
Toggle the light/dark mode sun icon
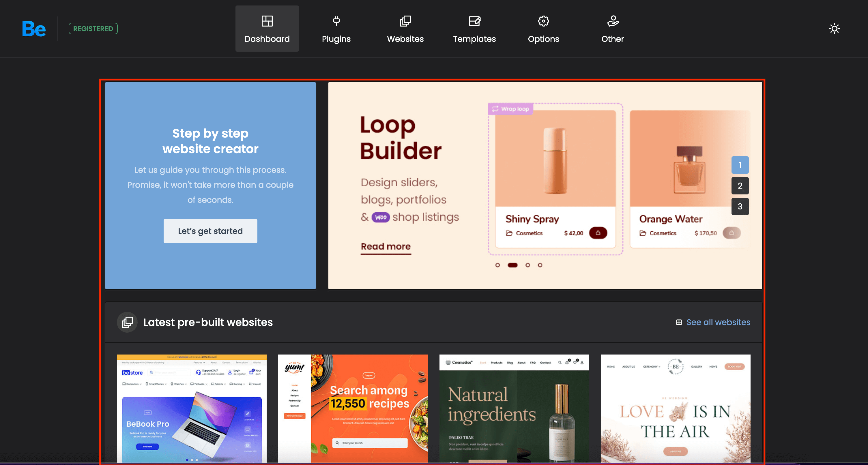pyautogui.click(x=834, y=29)
